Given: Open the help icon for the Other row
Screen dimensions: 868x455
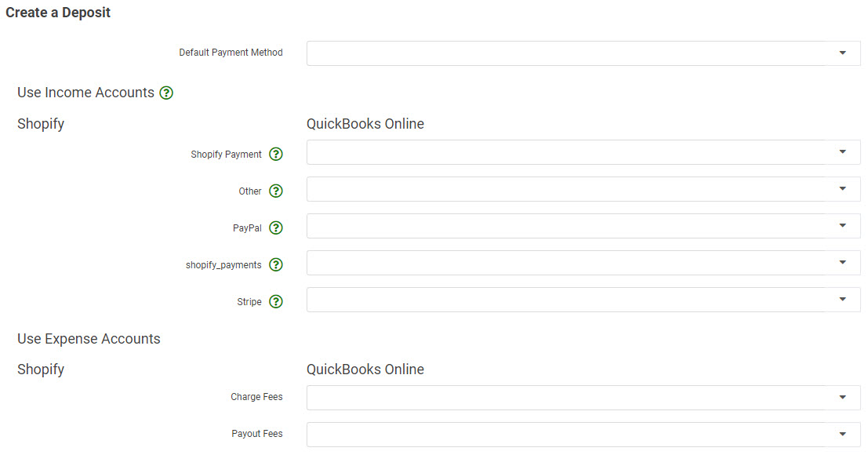Looking at the screenshot, I should pos(276,191).
